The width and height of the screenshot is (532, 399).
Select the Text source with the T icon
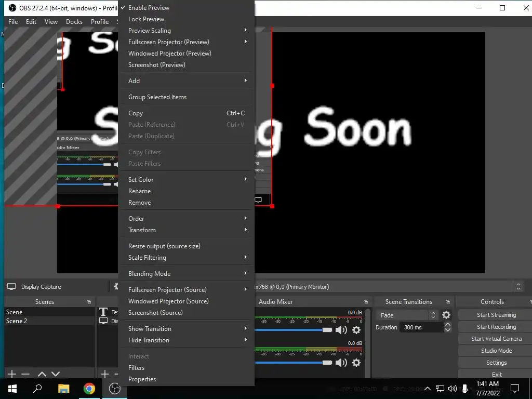pyautogui.click(x=103, y=312)
